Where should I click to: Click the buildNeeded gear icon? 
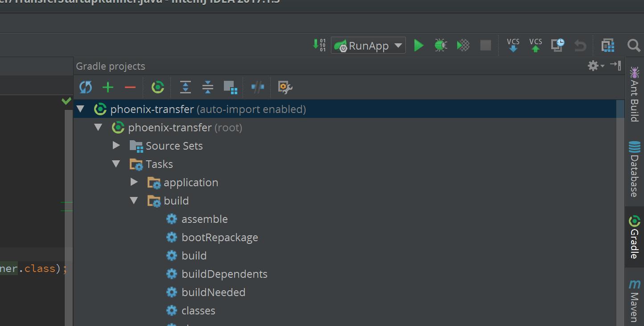[172, 292]
